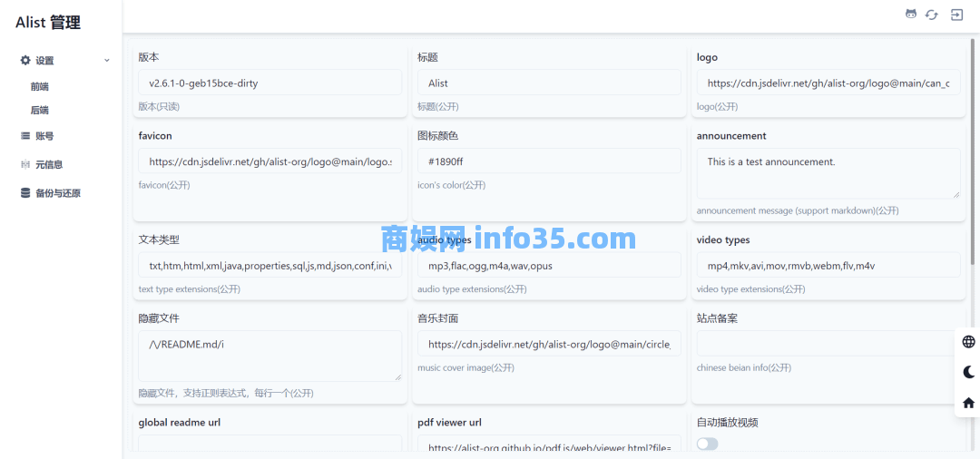Image resolution: width=980 pixels, height=459 pixels.
Task: Collapse the 设置 menu chevron
Action: pyautogui.click(x=107, y=61)
